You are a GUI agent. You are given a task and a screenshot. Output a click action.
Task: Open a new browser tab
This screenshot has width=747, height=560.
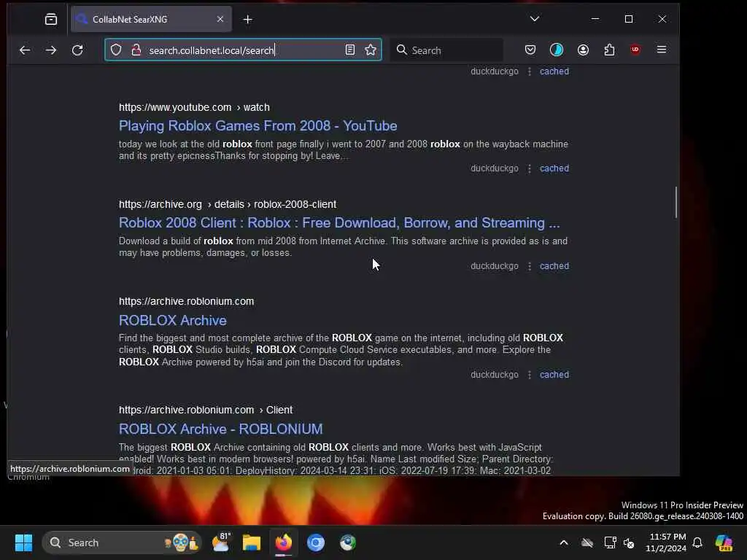click(x=248, y=19)
